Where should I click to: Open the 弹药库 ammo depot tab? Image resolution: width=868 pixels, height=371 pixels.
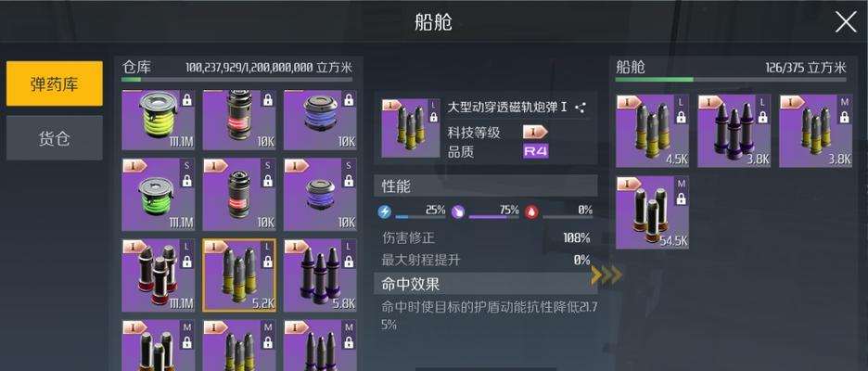(54, 83)
